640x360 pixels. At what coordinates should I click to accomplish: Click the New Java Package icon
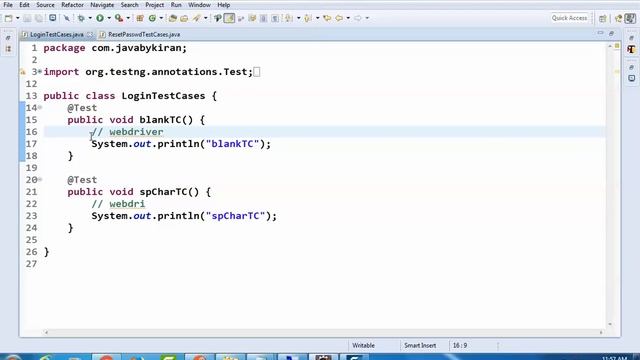(140, 18)
